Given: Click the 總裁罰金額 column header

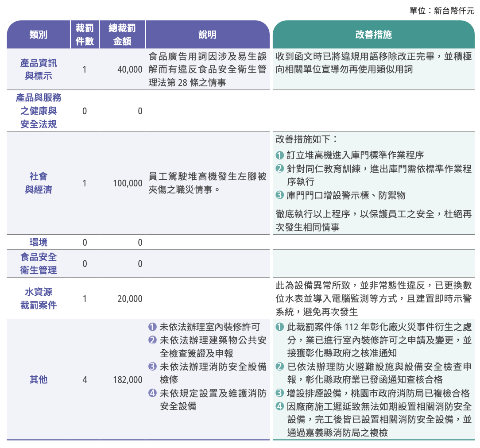Looking at the screenshot, I should tap(122, 35).
